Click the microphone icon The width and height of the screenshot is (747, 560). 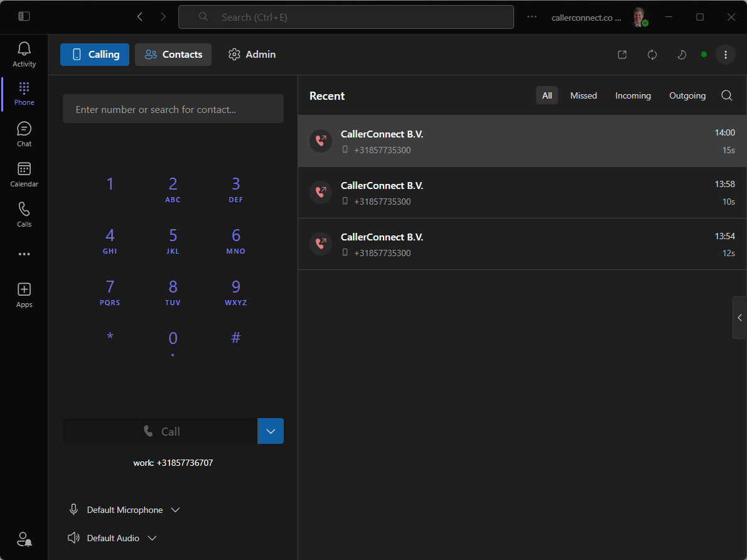click(73, 510)
